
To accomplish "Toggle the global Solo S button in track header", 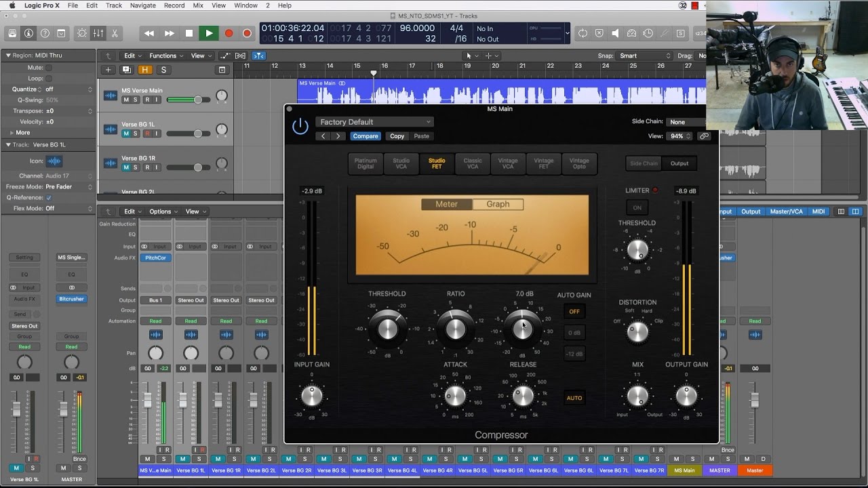I will click(x=163, y=70).
